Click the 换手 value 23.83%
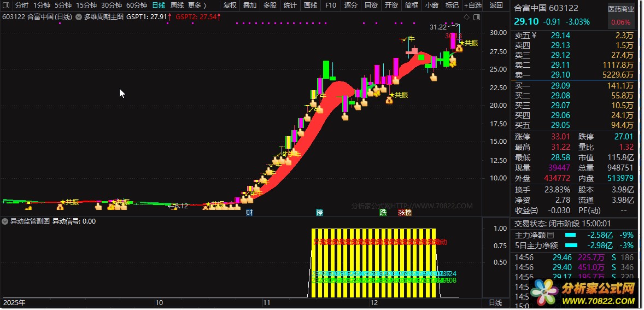The image size is (644, 310). pos(557,190)
